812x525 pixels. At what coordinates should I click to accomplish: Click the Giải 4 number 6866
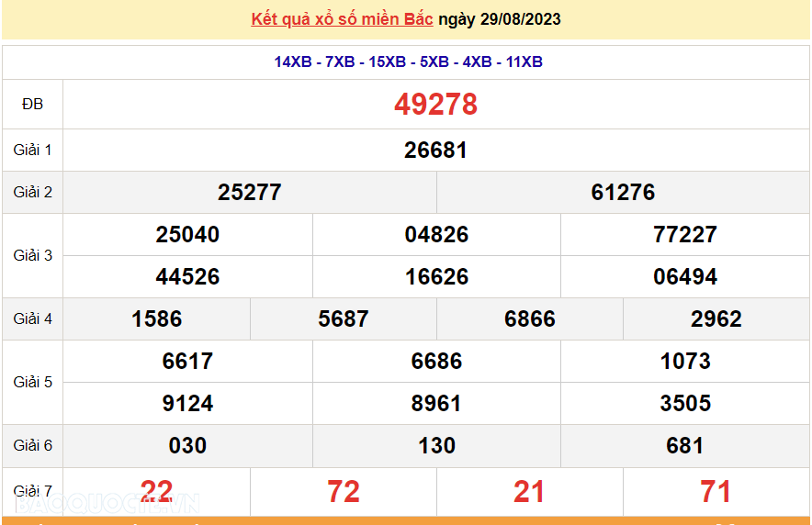tap(530, 318)
